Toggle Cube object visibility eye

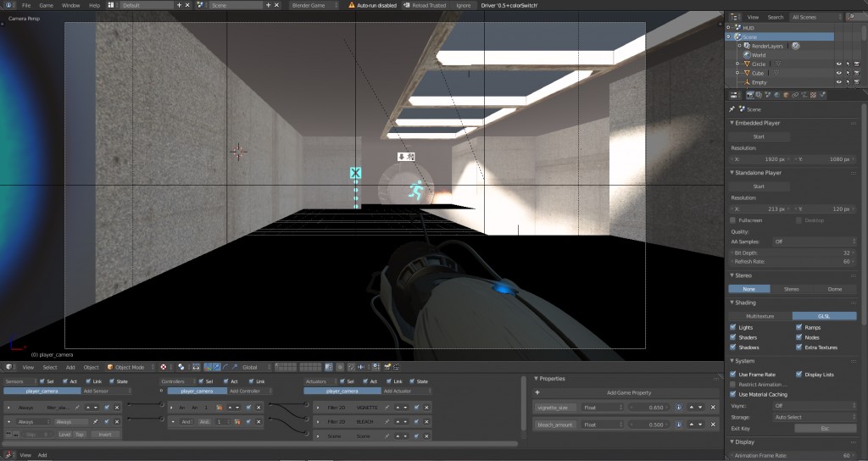point(838,73)
